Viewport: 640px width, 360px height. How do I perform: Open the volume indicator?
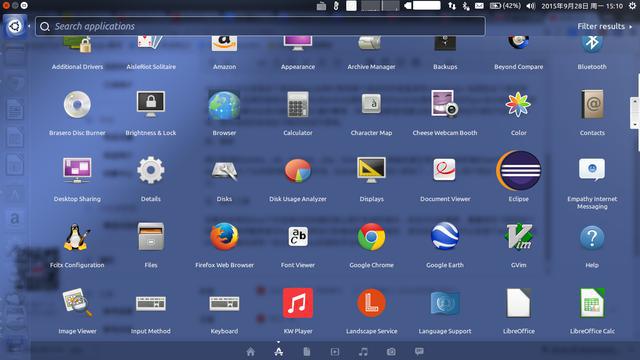530,6
